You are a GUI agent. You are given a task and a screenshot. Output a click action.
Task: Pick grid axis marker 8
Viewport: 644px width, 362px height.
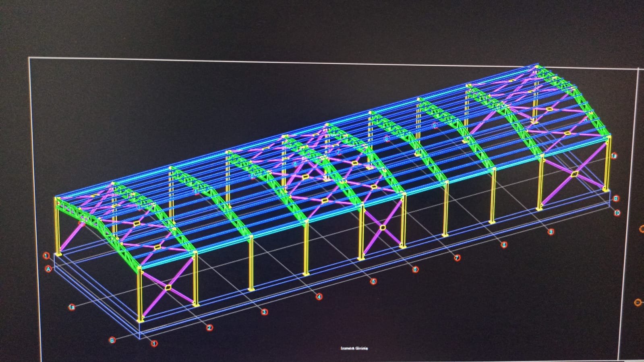click(504, 244)
